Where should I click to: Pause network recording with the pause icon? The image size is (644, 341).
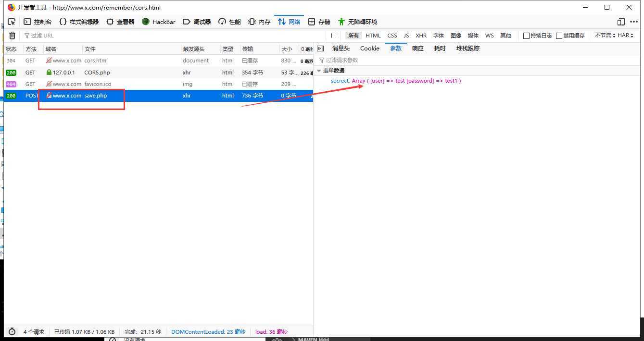click(333, 36)
